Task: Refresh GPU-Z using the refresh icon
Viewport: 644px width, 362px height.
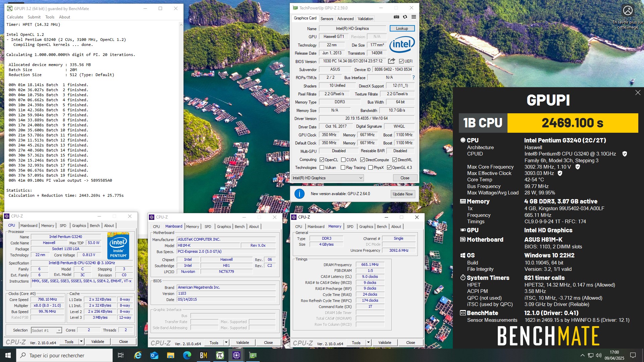Action: pyautogui.click(x=405, y=17)
